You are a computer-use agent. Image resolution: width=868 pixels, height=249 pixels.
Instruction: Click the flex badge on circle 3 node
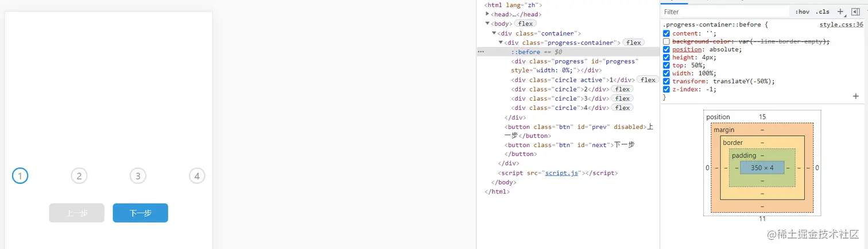coord(622,98)
